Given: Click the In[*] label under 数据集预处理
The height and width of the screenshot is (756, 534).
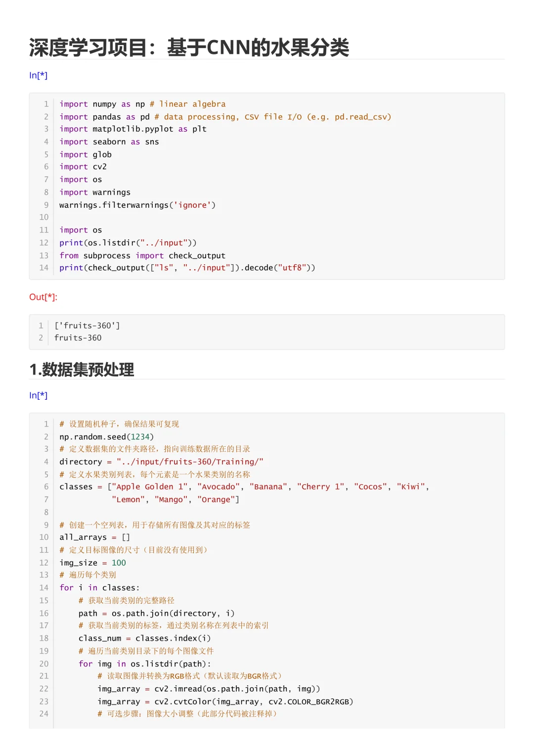Looking at the screenshot, I should pos(38,395).
